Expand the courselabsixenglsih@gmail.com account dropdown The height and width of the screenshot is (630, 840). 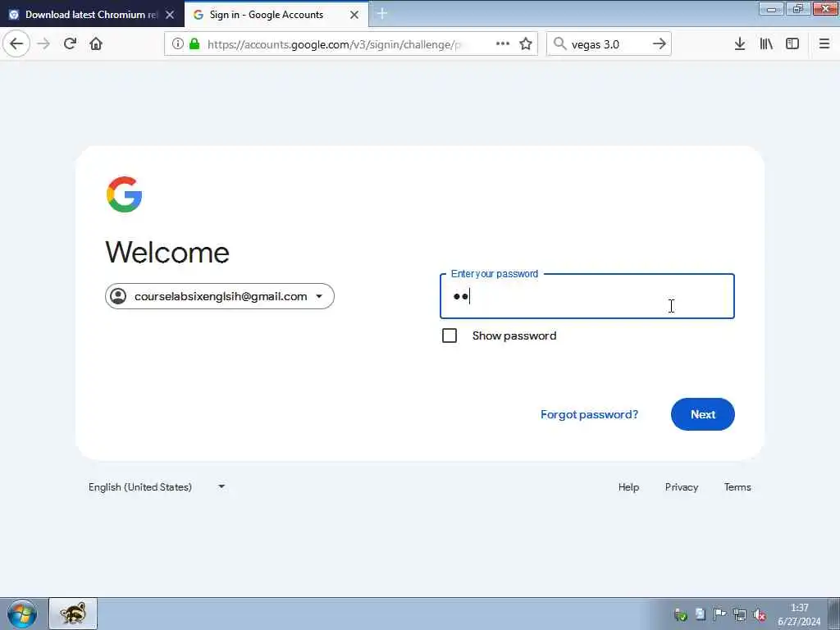(x=220, y=296)
